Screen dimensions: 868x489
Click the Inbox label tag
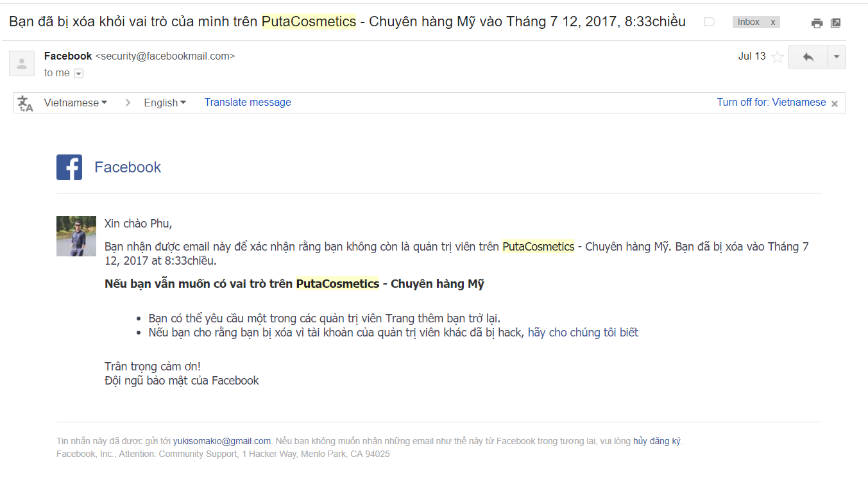749,22
